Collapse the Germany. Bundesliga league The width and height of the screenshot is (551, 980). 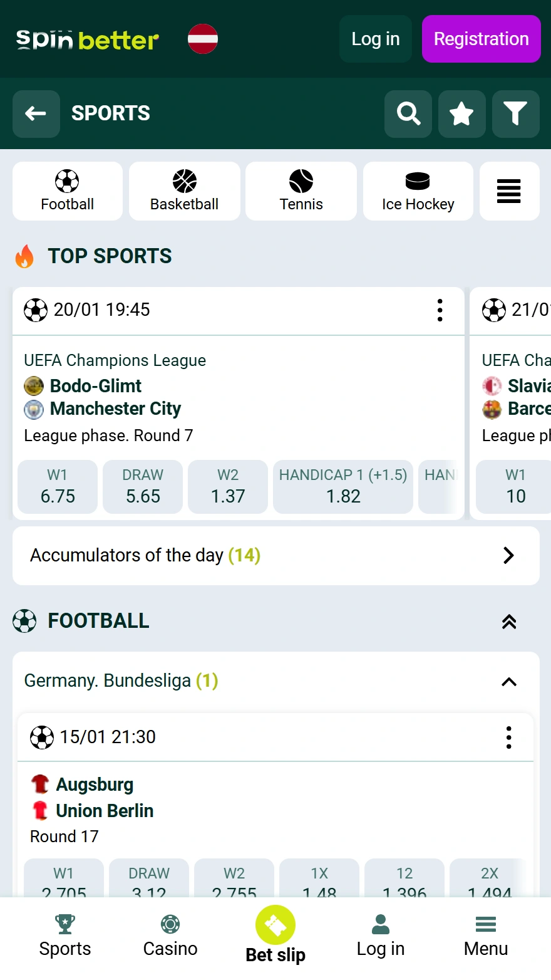[x=509, y=682]
